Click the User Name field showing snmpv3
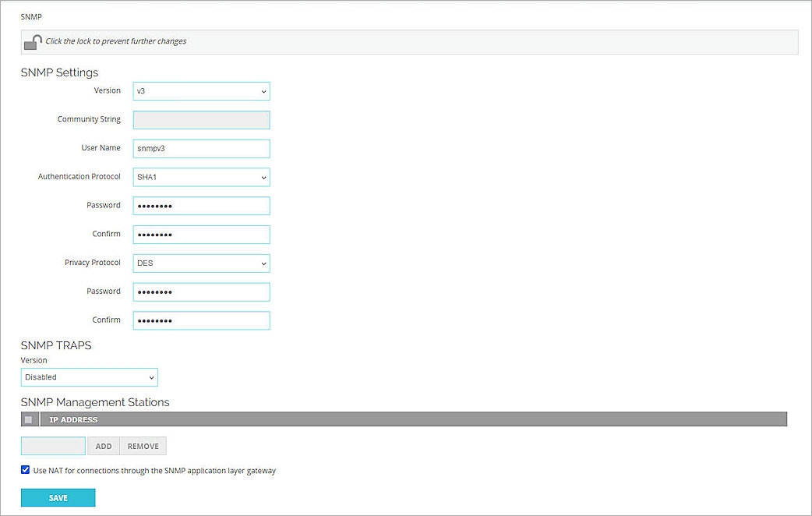 [x=201, y=148]
